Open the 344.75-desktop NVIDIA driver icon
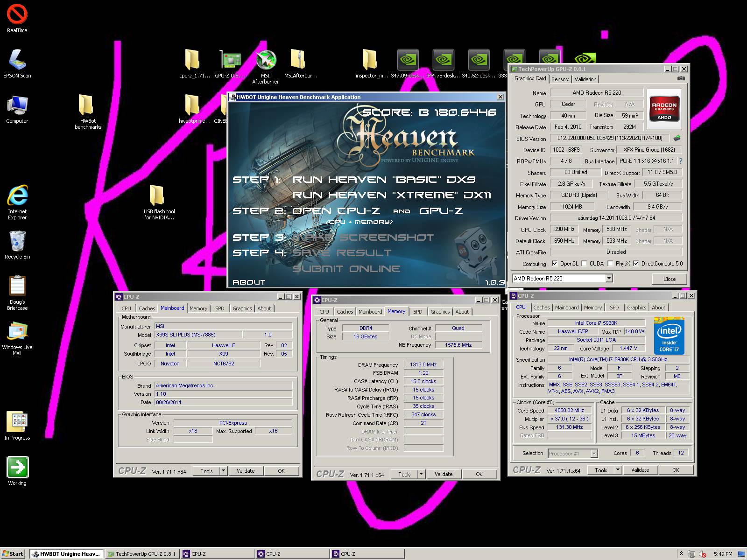This screenshot has width=747, height=560. [443, 64]
